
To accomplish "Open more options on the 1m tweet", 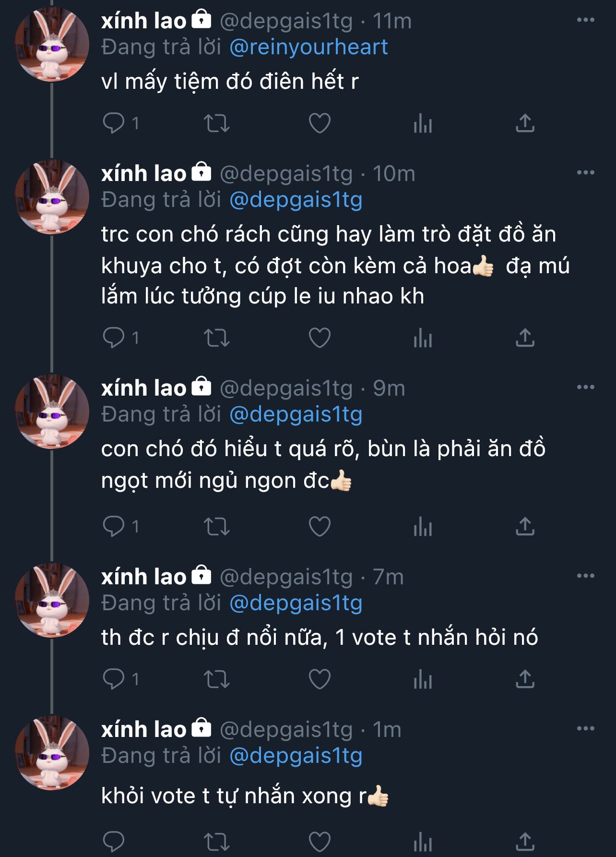I will 585,728.
